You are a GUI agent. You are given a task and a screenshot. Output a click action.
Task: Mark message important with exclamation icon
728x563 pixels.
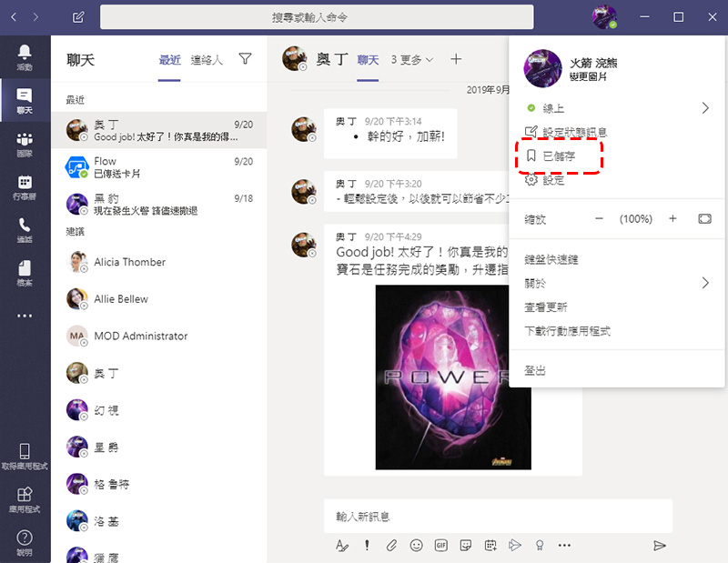pos(367,546)
